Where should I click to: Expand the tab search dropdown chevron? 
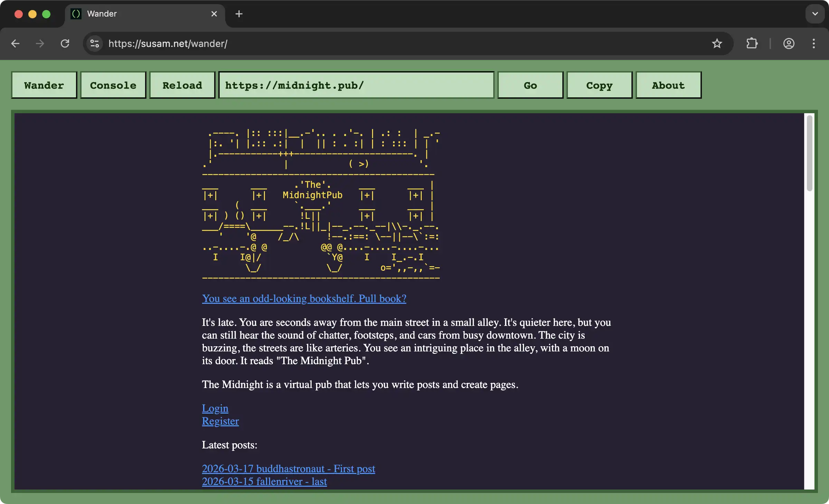point(815,14)
